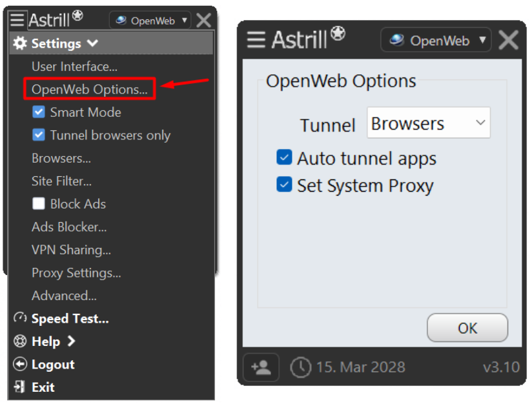
Task: Uncheck the Smart Mode checkbox
Action: [39, 112]
